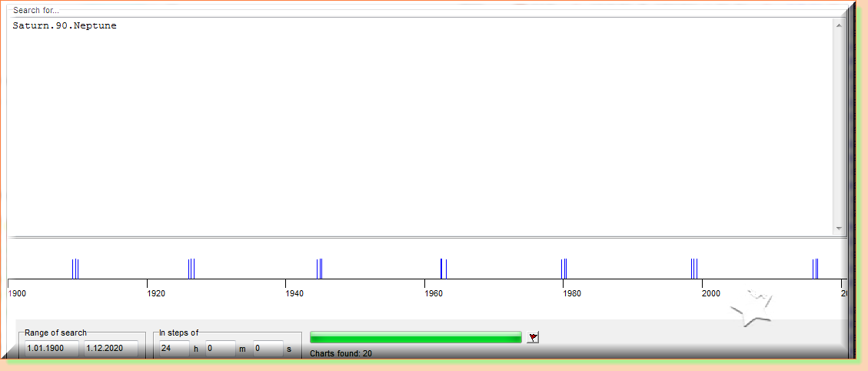Image resolution: width=868 pixels, height=371 pixels.
Task: Click the 'In steps of' group label
Action: coord(179,333)
